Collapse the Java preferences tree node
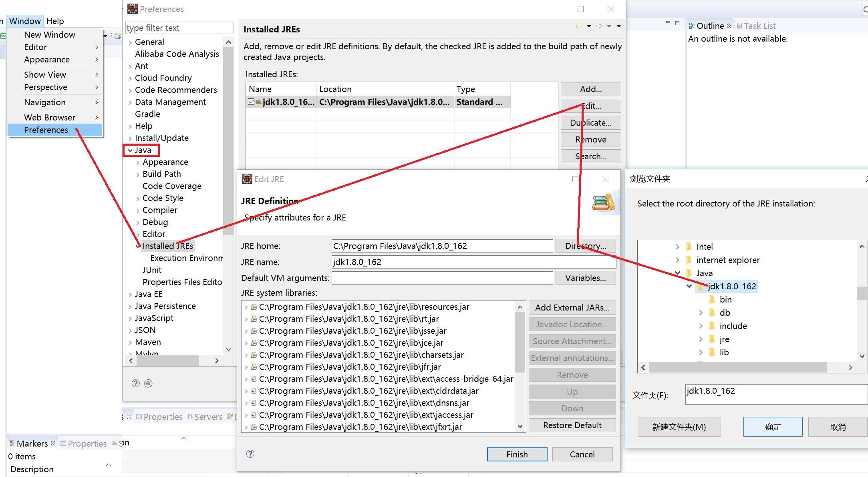Viewport: 868px width, 477px height. 130,150
